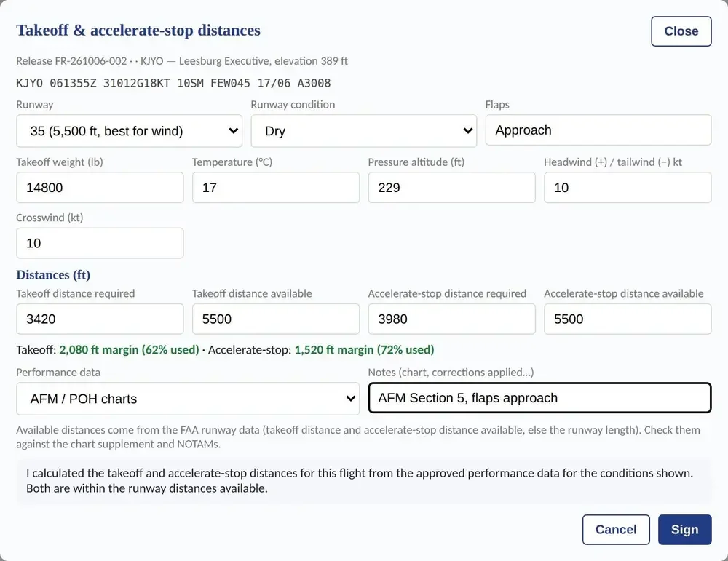Click the dialog title Takeoff & accelerate-stop distances

click(x=138, y=30)
